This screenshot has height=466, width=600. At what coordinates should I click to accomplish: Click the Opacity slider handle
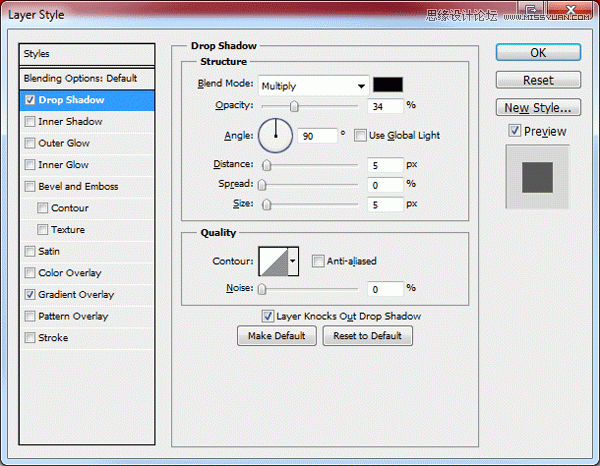[x=294, y=106]
